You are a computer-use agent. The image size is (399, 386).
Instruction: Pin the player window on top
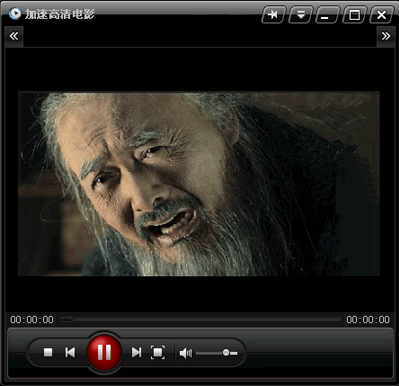click(273, 15)
